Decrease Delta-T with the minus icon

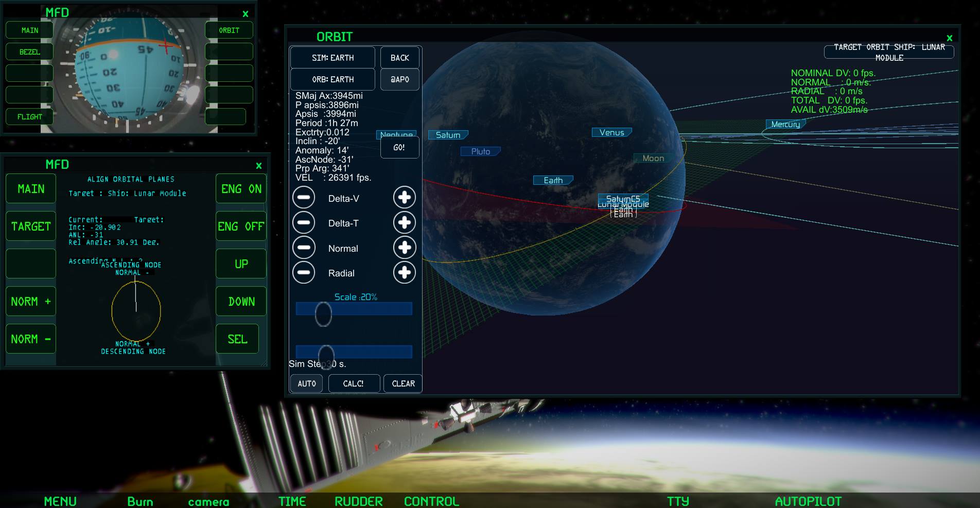point(304,222)
